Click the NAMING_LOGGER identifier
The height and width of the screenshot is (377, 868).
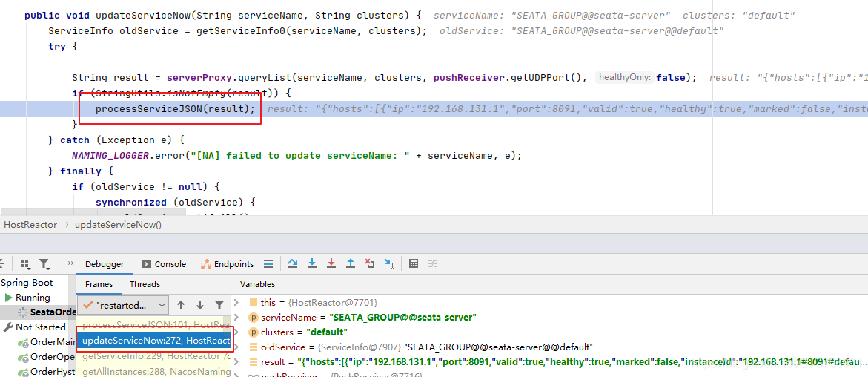[110, 155]
